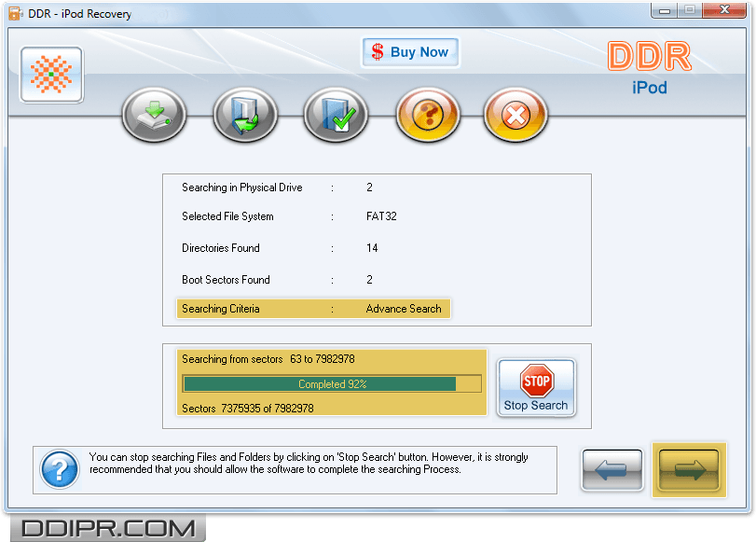The image size is (756, 542).
Task: Click the 'Selected File System' label
Action: (227, 216)
